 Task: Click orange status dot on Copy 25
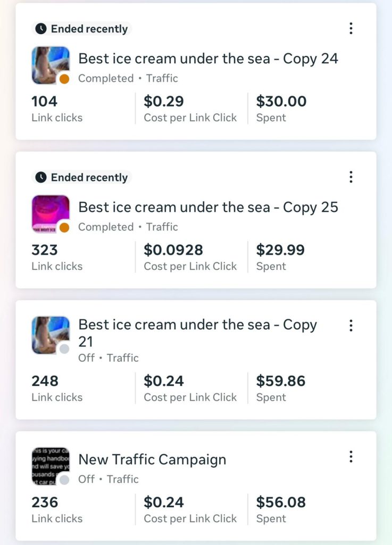pyautogui.click(x=64, y=228)
